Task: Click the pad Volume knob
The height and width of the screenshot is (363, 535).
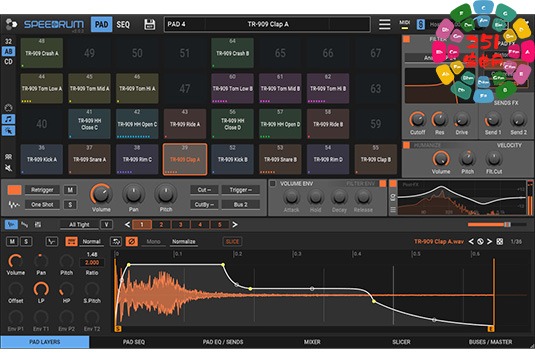Action: [x=101, y=195]
